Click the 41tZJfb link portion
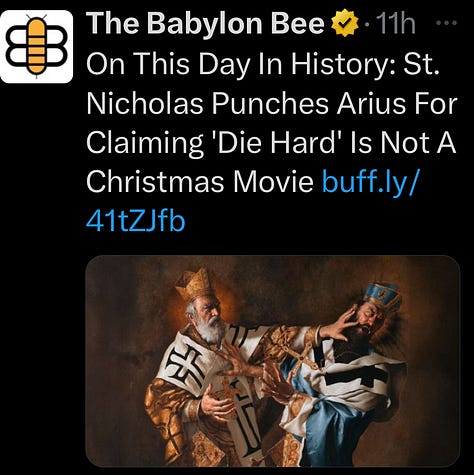Screen dimensions: 474x475 pyautogui.click(x=135, y=221)
